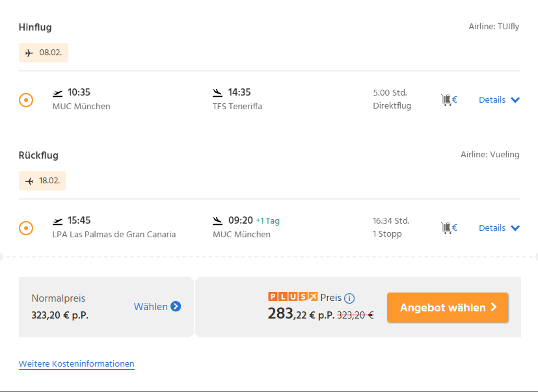Click the 283,22 € PLUS price
Image resolution: width=538 pixels, height=392 pixels.
tap(301, 314)
